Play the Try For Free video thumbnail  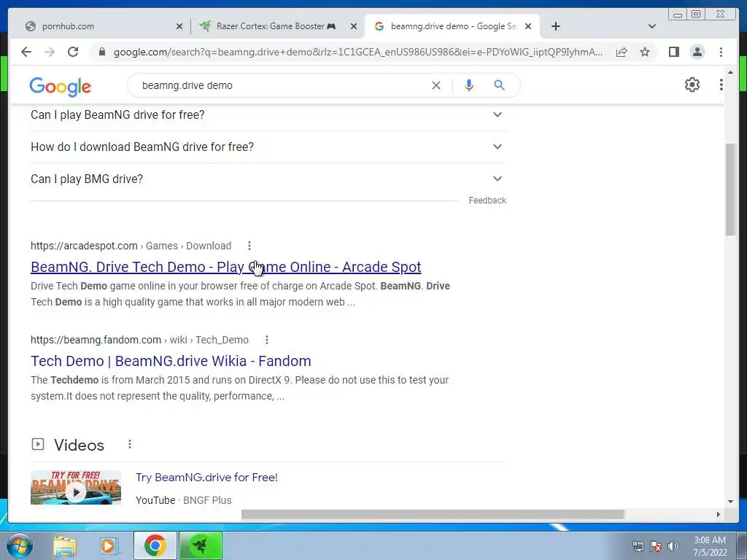coord(76,488)
